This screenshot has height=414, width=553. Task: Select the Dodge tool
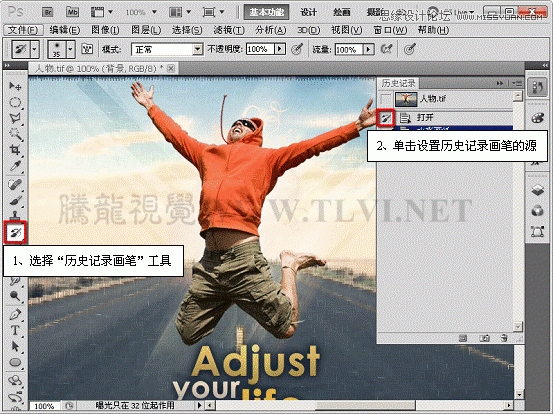click(x=15, y=296)
